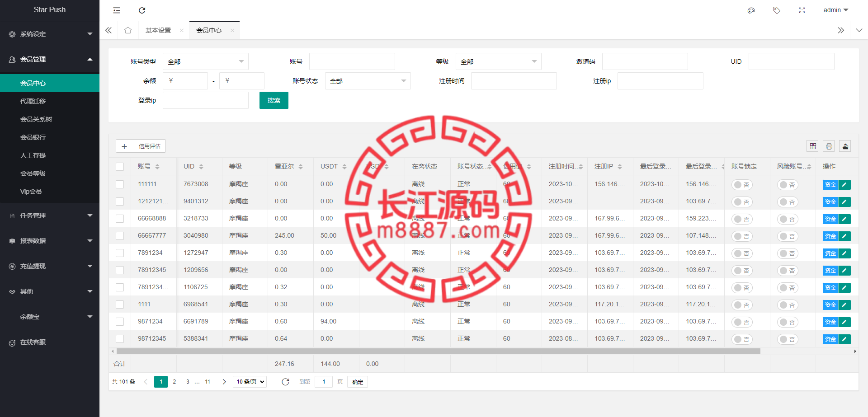Open the 10 条/页 page size dropdown

(250, 382)
